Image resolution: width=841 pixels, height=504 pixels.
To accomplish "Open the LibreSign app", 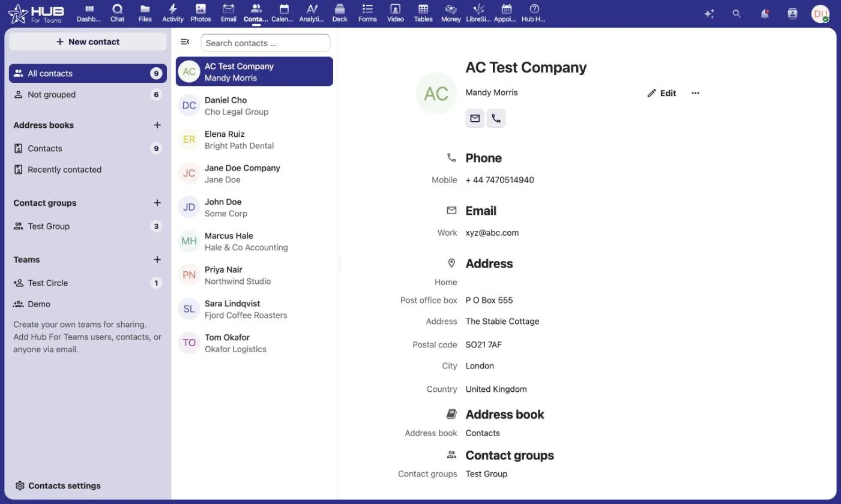I will pos(478,13).
